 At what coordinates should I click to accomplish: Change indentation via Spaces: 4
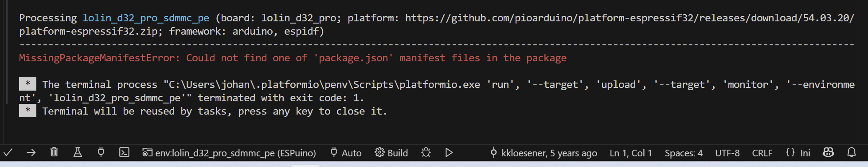684,153
